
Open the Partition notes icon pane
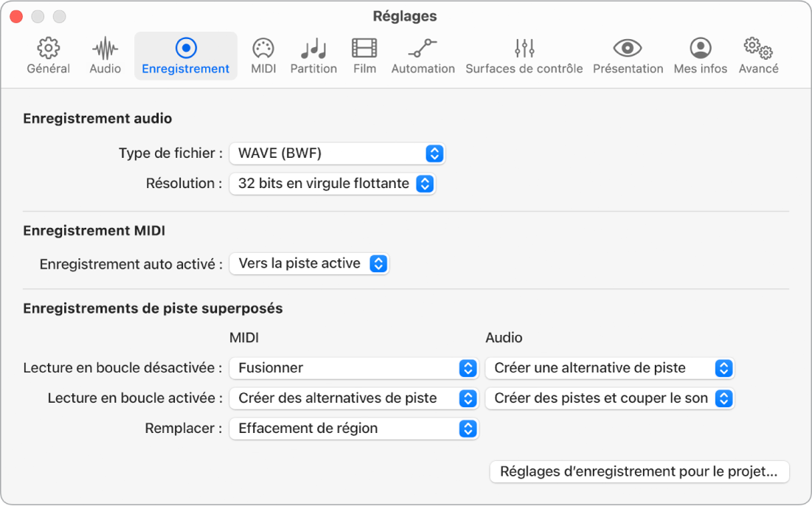[313, 49]
